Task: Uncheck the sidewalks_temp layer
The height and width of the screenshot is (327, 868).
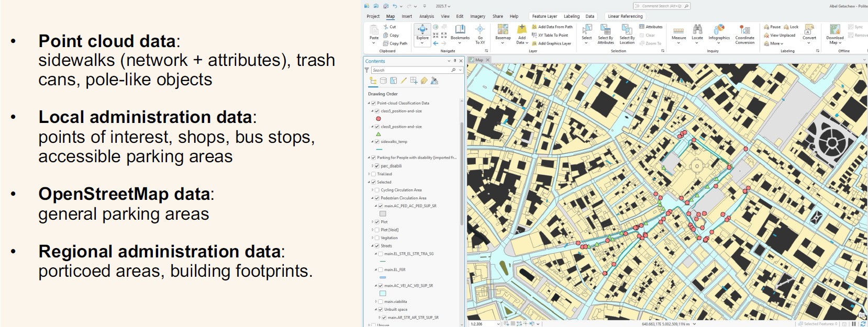Action: (x=377, y=142)
